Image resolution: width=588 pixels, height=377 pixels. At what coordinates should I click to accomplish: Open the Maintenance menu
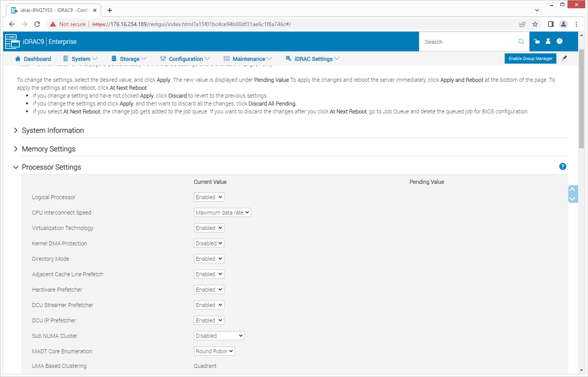(248, 58)
